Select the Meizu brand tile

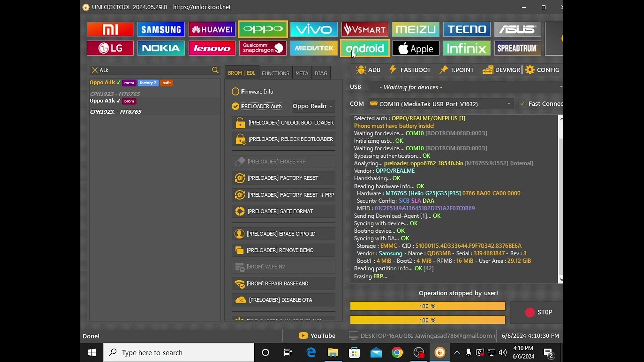(x=416, y=29)
